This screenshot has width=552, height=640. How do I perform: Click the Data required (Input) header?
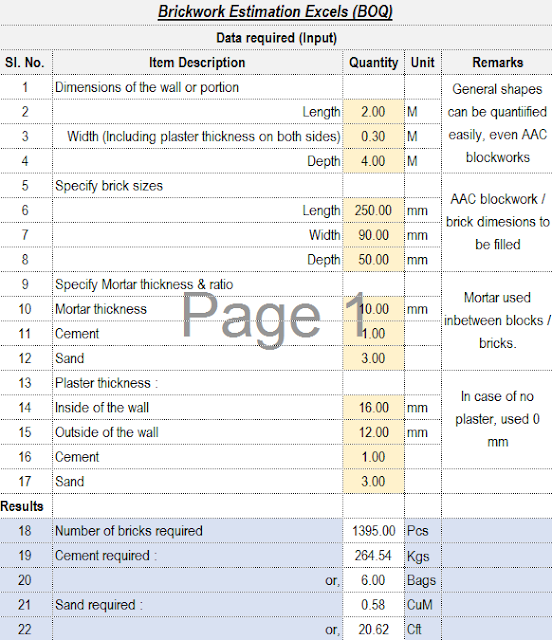click(x=276, y=38)
